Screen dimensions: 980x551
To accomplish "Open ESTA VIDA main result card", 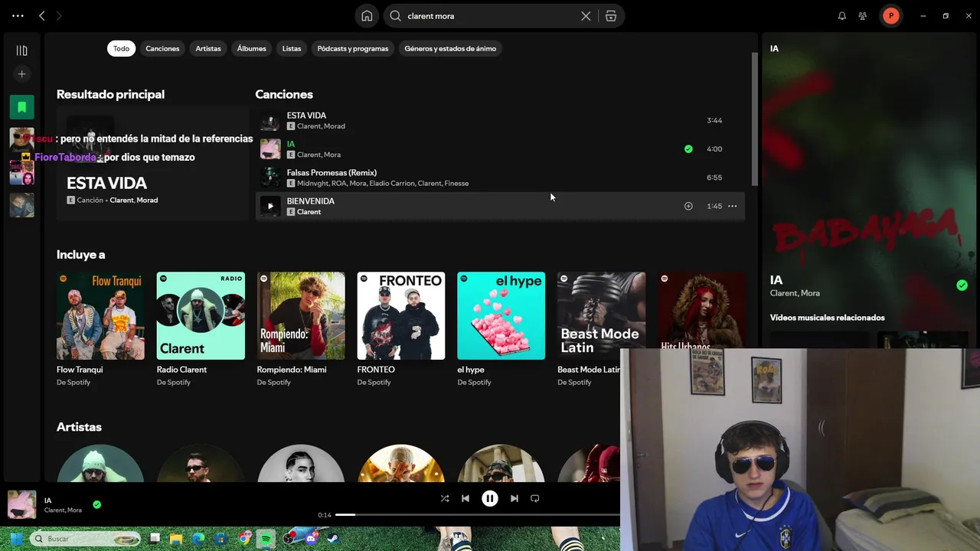I will pos(152,164).
